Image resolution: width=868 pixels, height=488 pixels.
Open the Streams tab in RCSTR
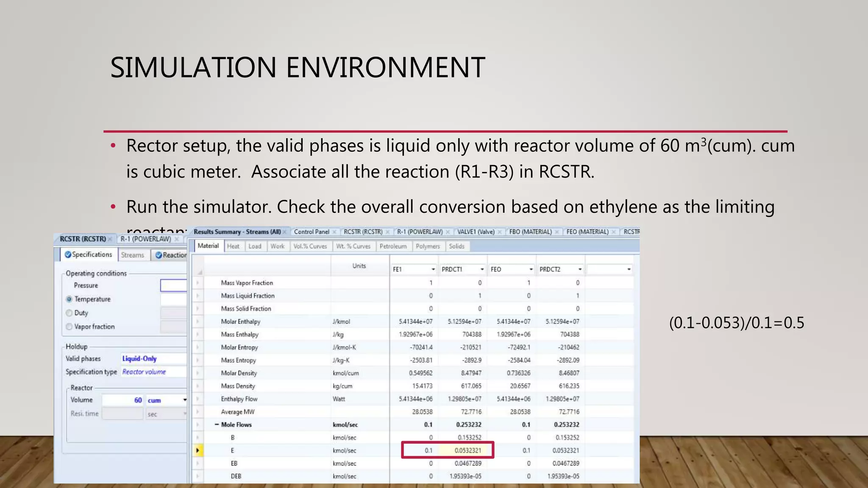pyautogui.click(x=132, y=255)
